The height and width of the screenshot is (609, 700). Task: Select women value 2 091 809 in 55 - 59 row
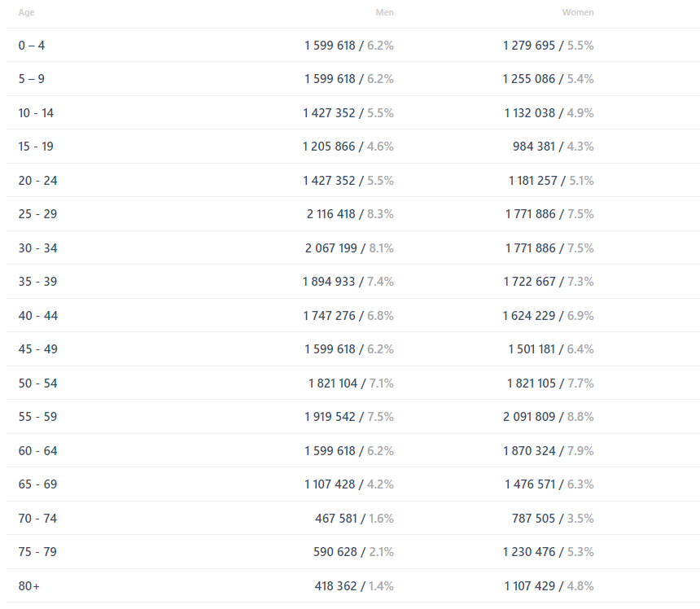point(529,417)
